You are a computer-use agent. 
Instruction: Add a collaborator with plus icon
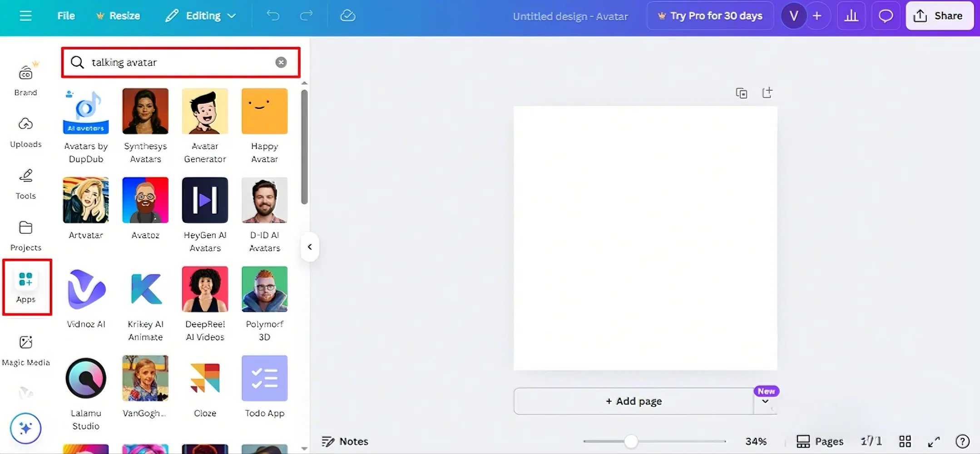point(817,16)
